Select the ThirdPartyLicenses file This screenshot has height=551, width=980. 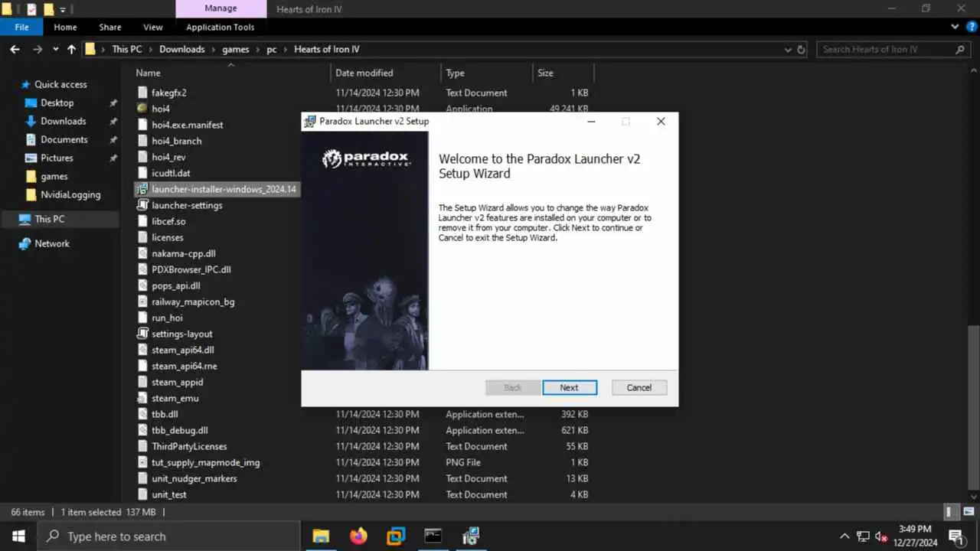(189, 446)
